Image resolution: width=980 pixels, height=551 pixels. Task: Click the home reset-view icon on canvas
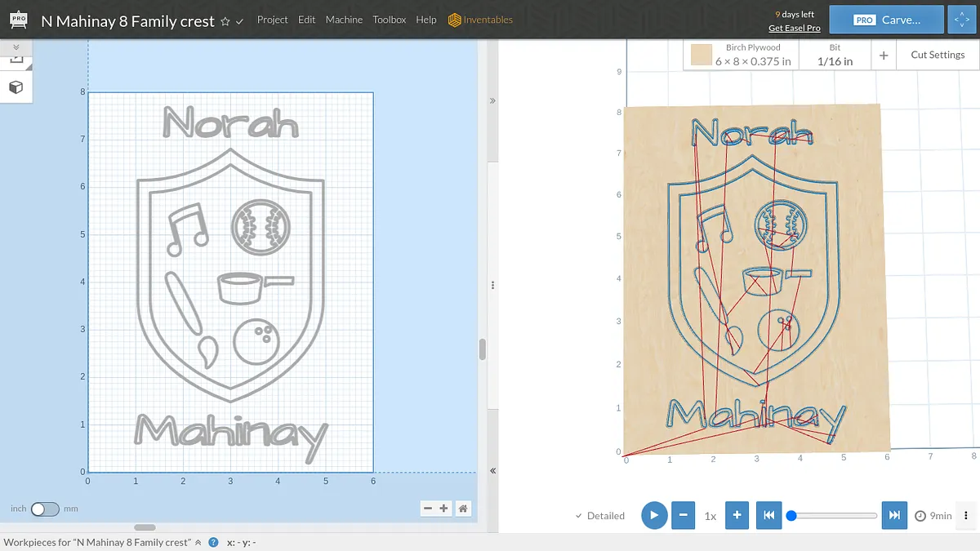point(463,509)
